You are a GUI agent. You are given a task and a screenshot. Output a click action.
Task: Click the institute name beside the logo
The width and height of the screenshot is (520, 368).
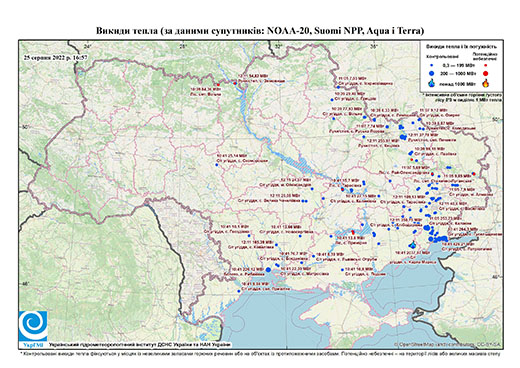140,345
